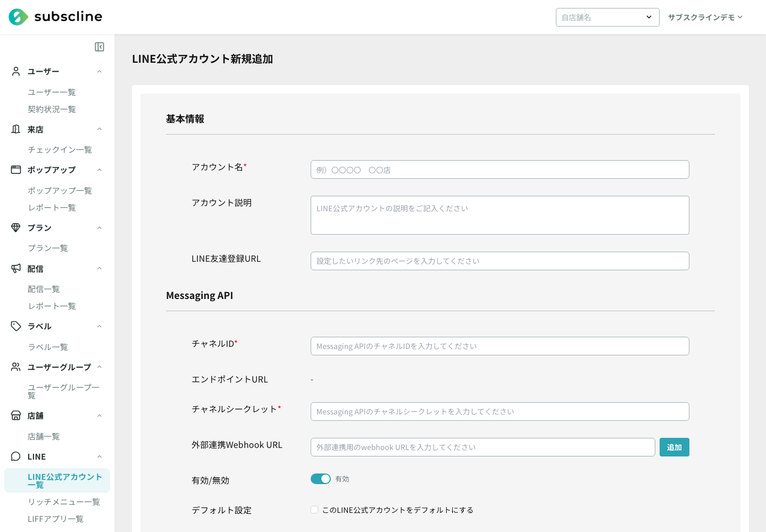Click the Messaging API section heading

[x=199, y=295]
